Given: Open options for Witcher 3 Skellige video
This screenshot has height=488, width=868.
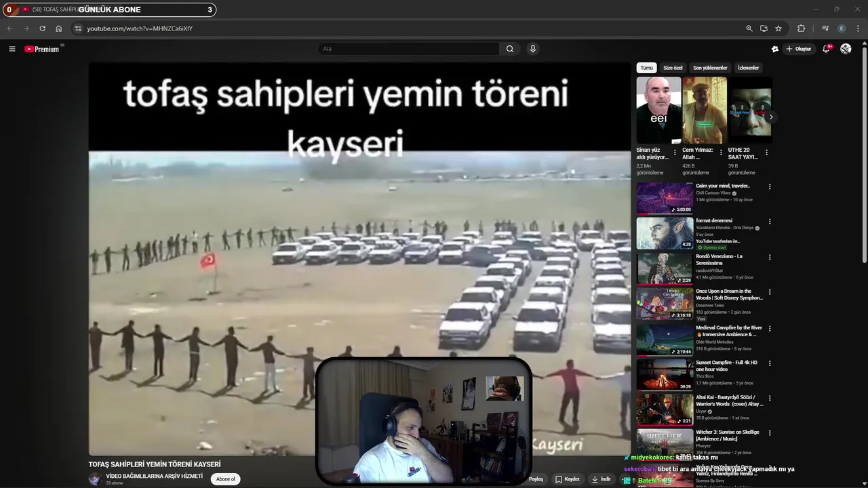Looking at the screenshot, I should click(770, 433).
